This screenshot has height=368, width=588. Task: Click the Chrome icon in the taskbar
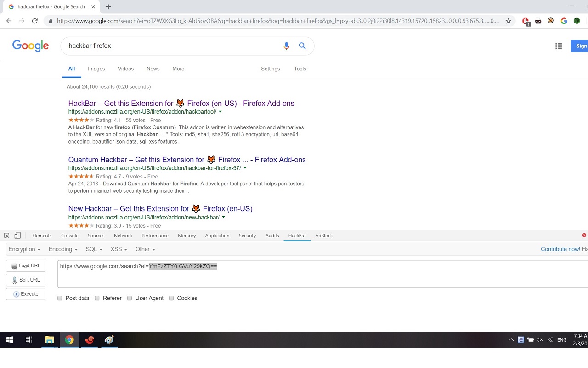[69, 340]
